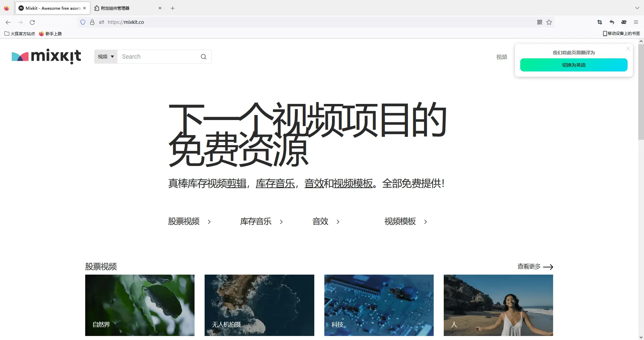
Task: Open the 视频 search category dropdown
Action: click(x=106, y=57)
